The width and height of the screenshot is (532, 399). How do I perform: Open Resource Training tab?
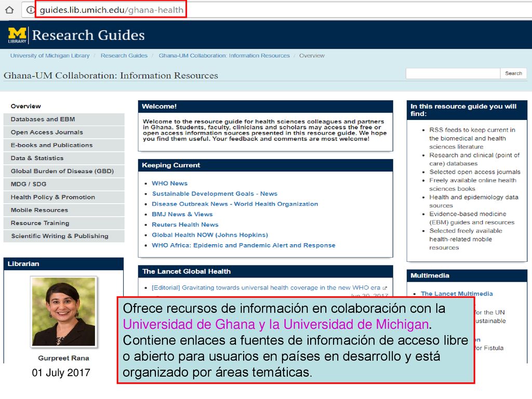click(64, 223)
